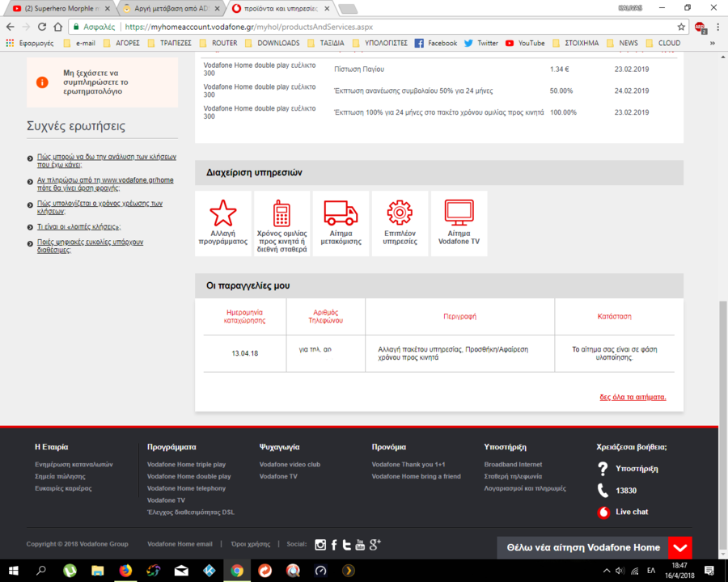Open the taskbar search magnifier
728x582 pixels.
point(41,571)
